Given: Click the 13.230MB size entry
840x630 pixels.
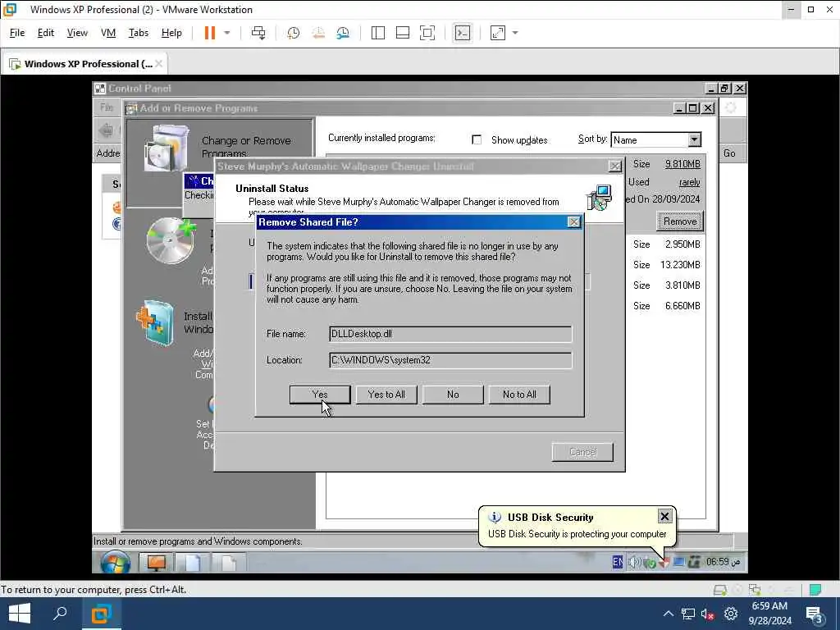Looking at the screenshot, I should (680, 265).
